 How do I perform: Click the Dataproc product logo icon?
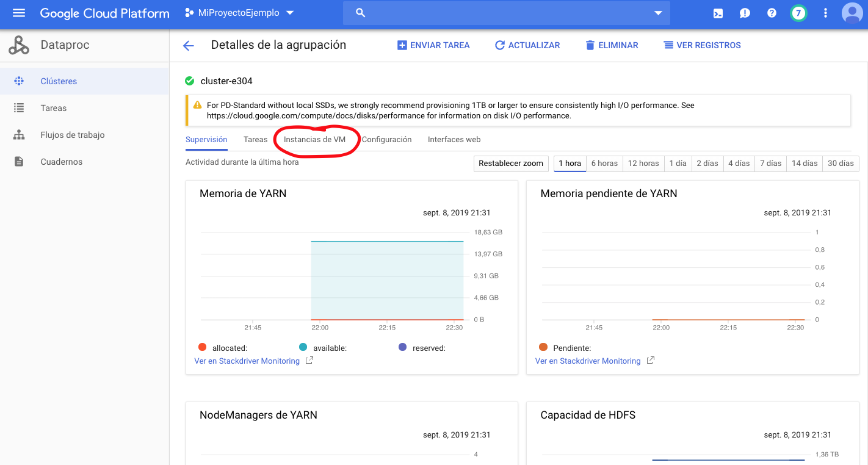tap(19, 45)
